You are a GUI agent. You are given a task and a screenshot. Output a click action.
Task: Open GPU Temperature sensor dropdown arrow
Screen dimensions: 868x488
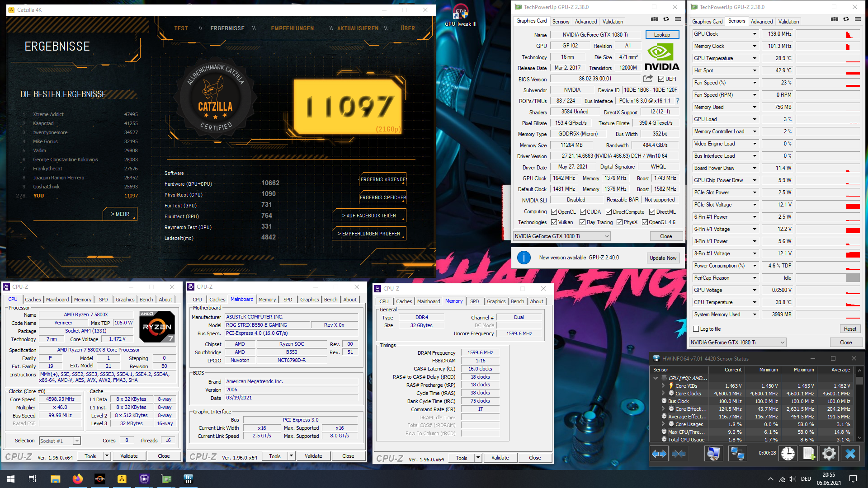coord(755,58)
